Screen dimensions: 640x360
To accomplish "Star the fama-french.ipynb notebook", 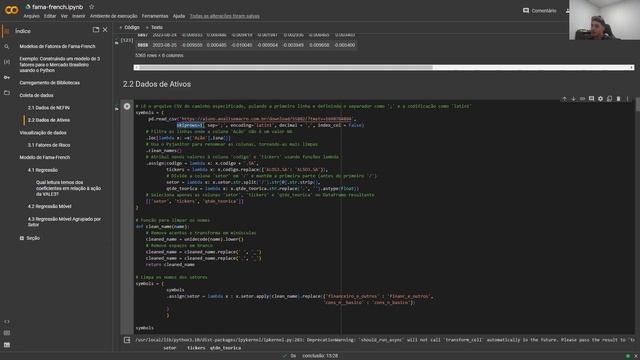I will 91,7.
